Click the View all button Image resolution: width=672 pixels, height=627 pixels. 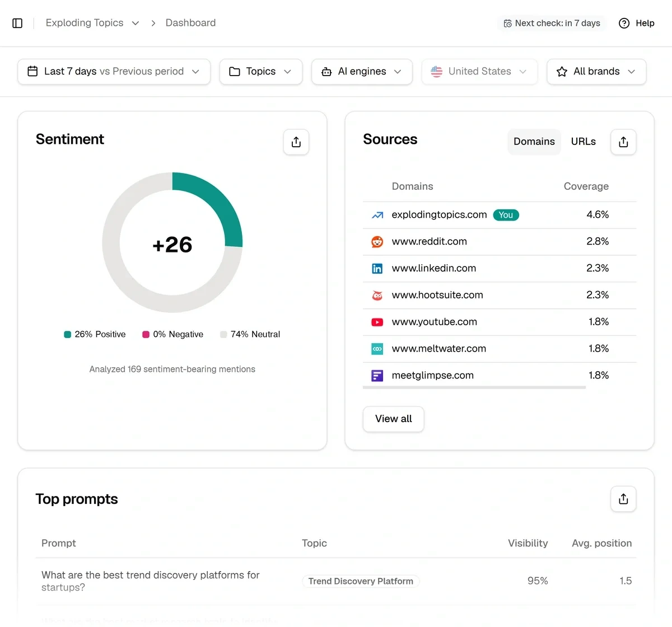394,419
